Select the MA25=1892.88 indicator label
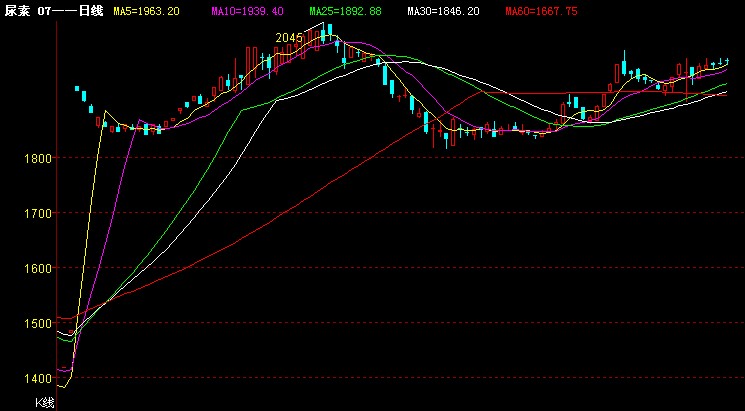Viewport: 745px width, 411px height. [345, 11]
